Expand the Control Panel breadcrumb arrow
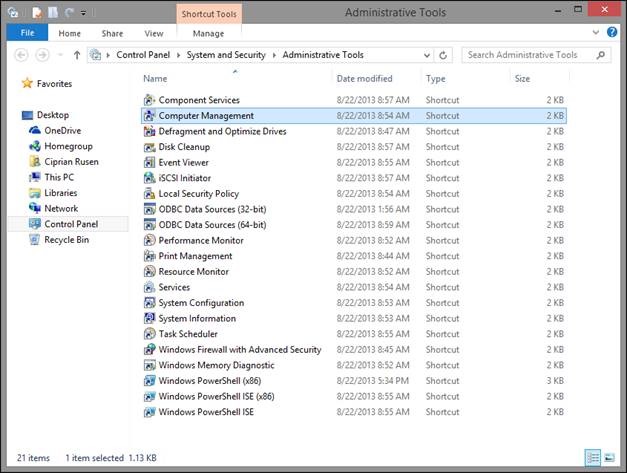The image size is (627, 473). (178, 55)
